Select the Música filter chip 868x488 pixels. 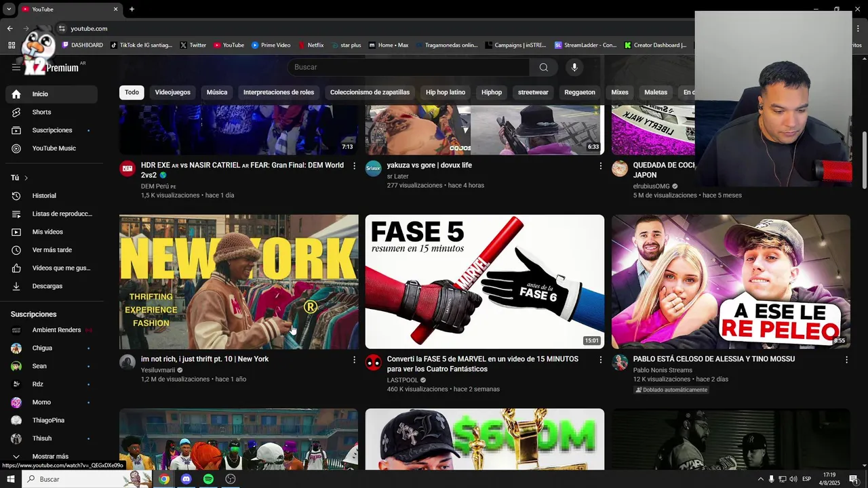click(x=217, y=92)
